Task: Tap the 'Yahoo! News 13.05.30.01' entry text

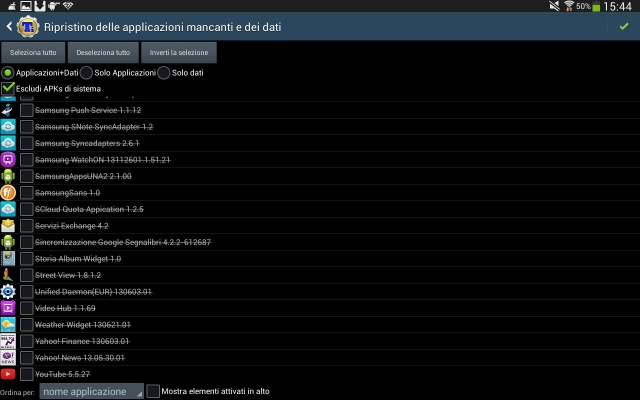Action: (x=80, y=358)
